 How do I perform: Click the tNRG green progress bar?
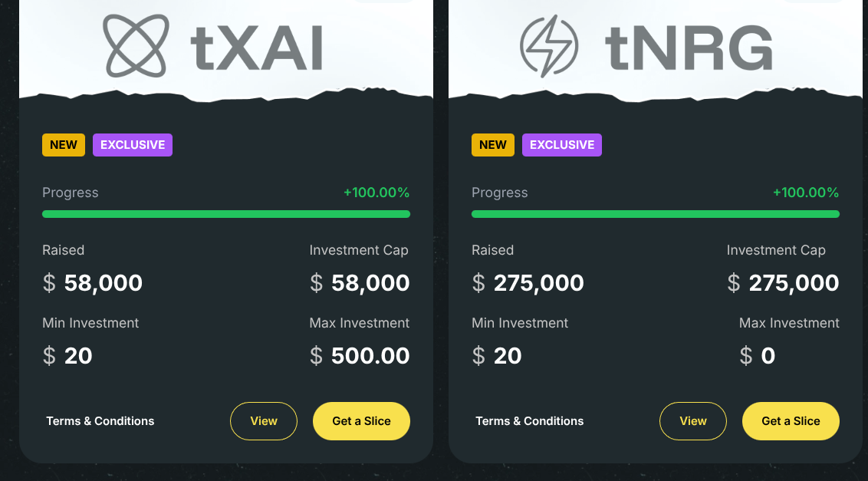click(x=656, y=214)
